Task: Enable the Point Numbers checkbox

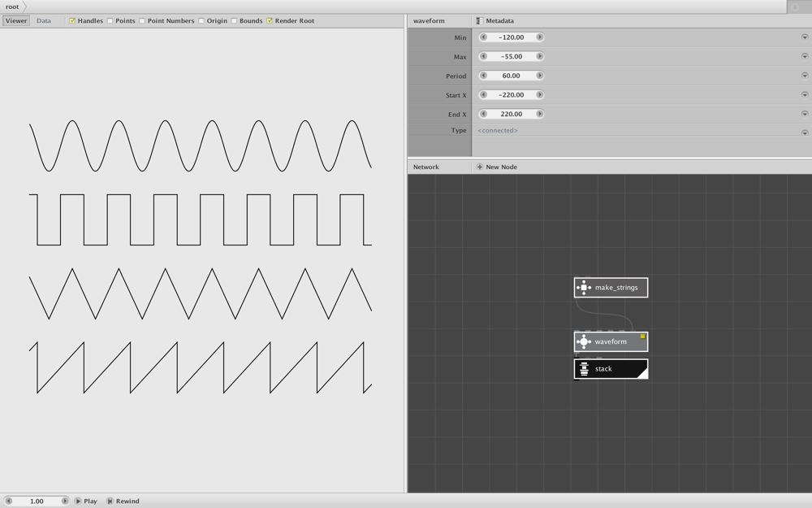Action: pyautogui.click(x=142, y=21)
